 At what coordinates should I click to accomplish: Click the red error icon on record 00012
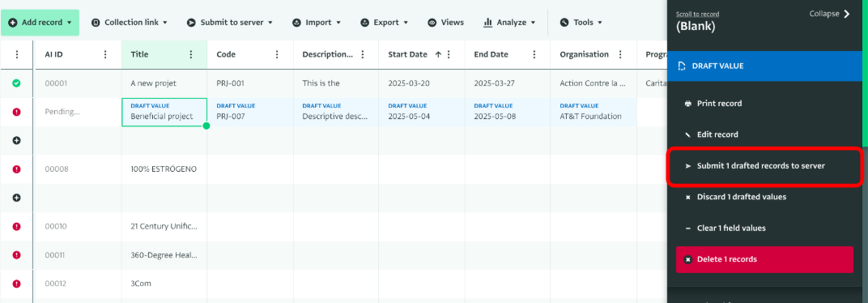[x=17, y=284]
